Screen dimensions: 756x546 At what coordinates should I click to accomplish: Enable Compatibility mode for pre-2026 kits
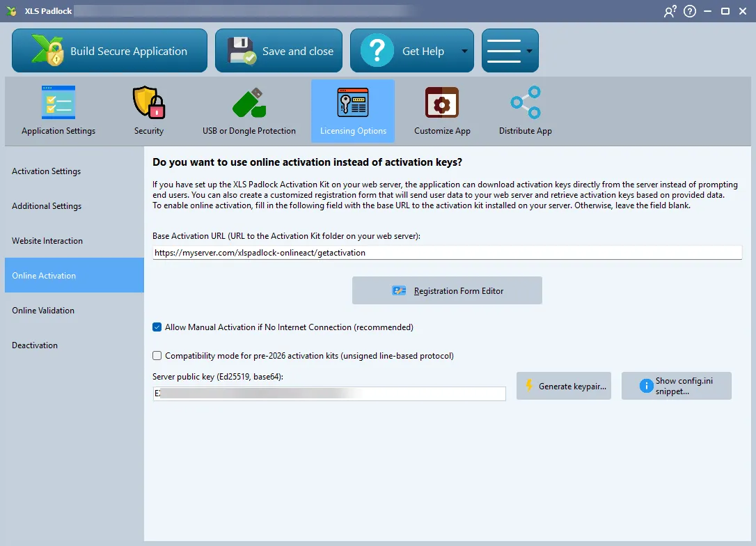157,355
